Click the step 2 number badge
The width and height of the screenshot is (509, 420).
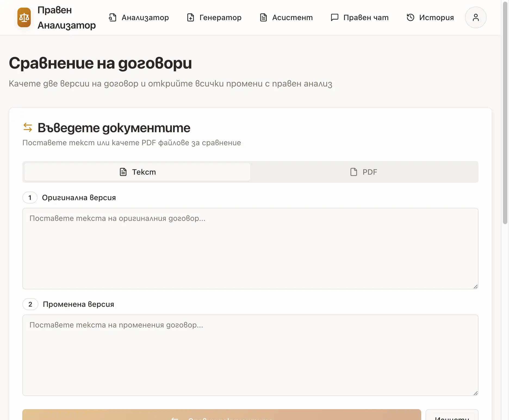pos(30,304)
